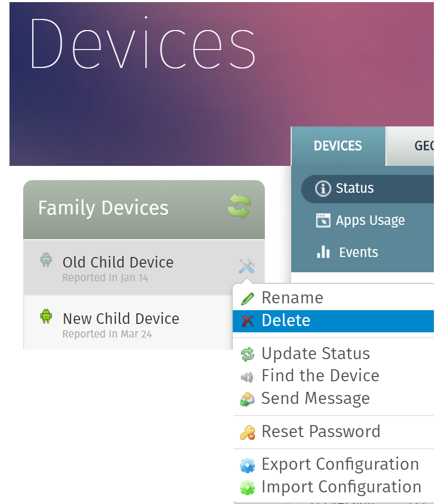This screenshot has width=436, height=504.
Task: Click the blue gear Export Configuration icon
Action: click(x=247, y=465)
